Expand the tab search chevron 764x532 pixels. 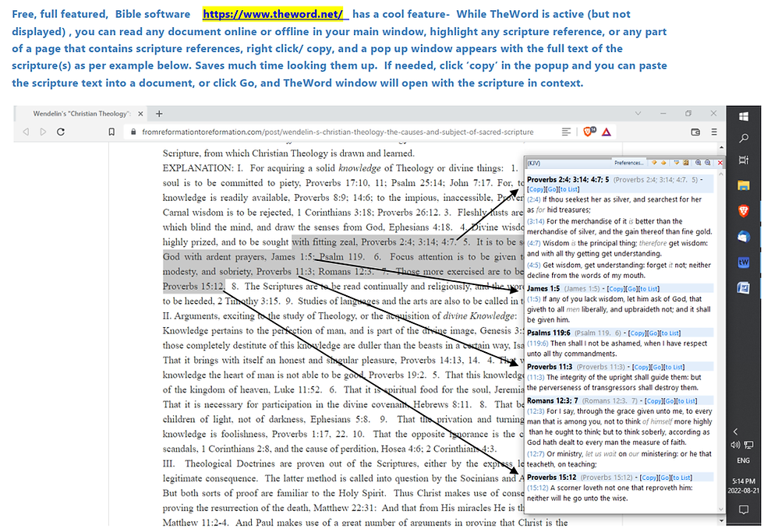tap(638, 114)
